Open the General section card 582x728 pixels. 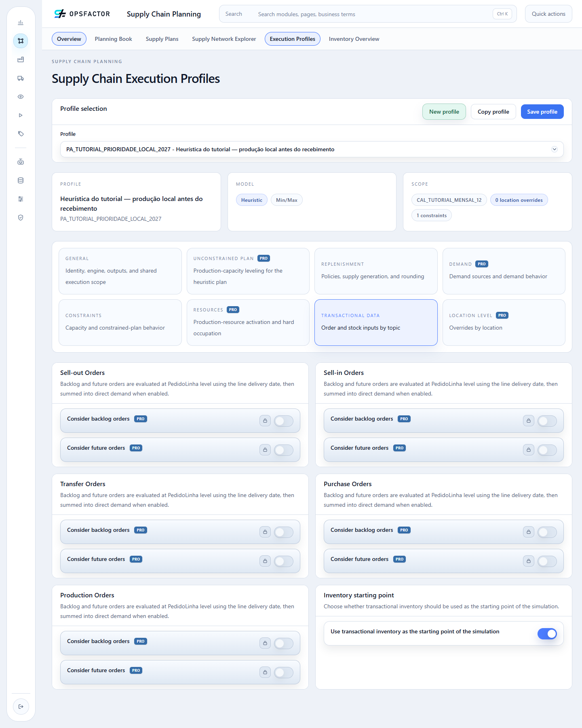(x=120, y=271)
